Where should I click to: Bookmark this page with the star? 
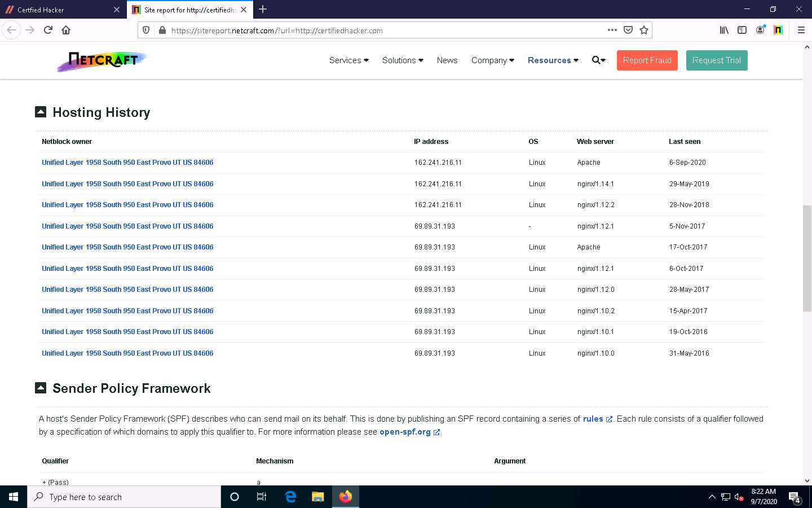(x=644, y=30)
